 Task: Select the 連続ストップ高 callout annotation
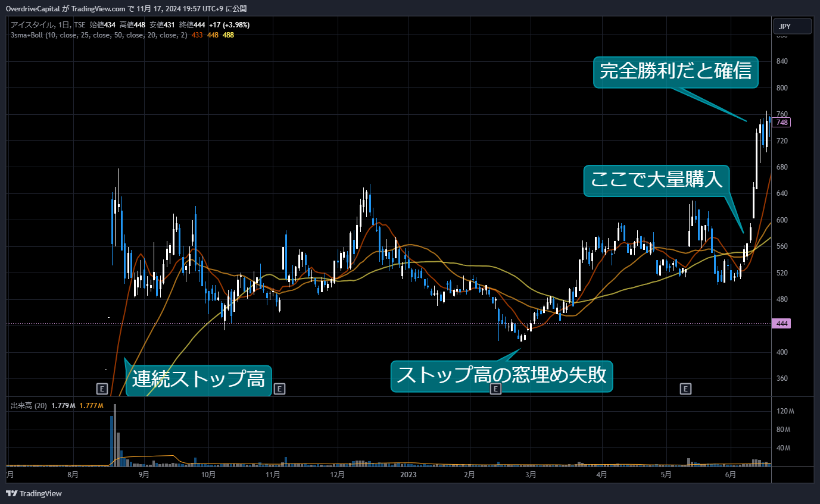198,379
